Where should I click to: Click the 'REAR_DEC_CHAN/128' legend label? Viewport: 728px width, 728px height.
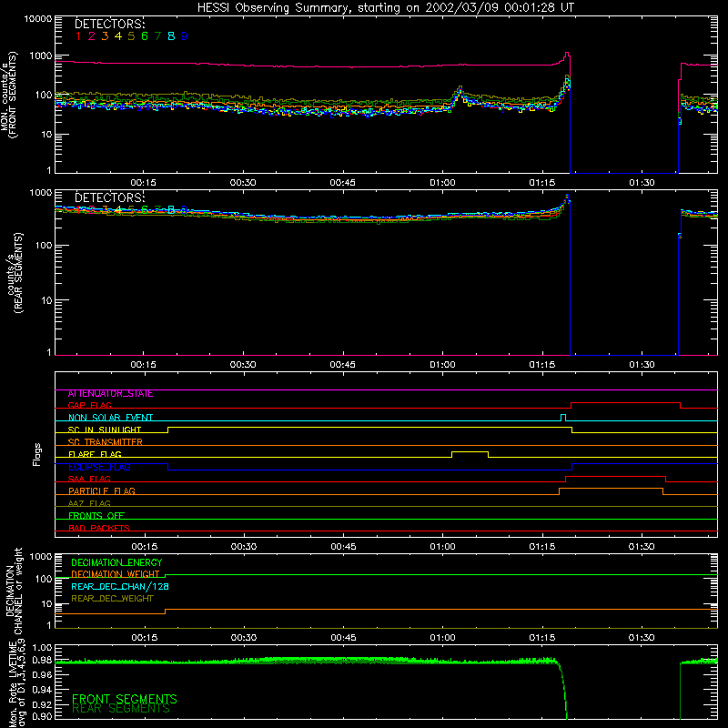point(120,586)
